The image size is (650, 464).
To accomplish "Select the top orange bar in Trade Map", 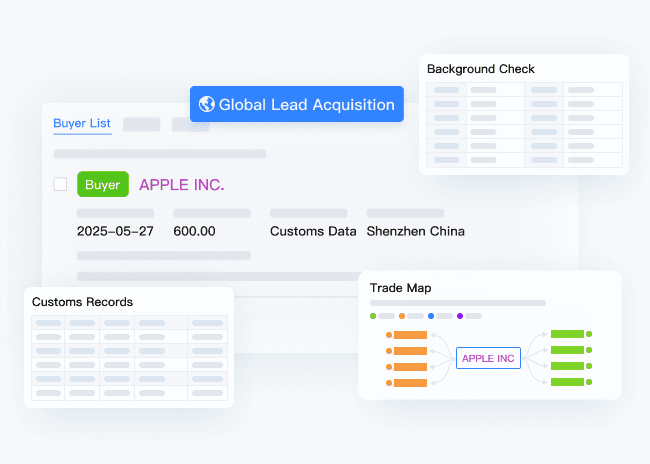I will (410, 335).
